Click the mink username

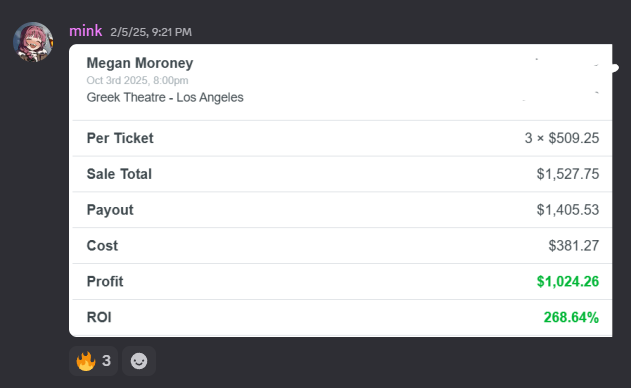pyautogui.click(x=85, y=31)
